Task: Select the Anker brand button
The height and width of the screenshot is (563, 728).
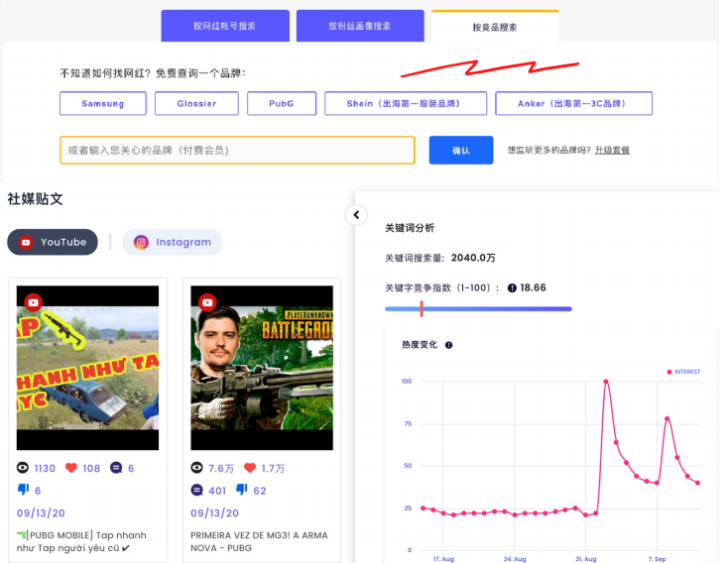Action: [x=573, y=103]
